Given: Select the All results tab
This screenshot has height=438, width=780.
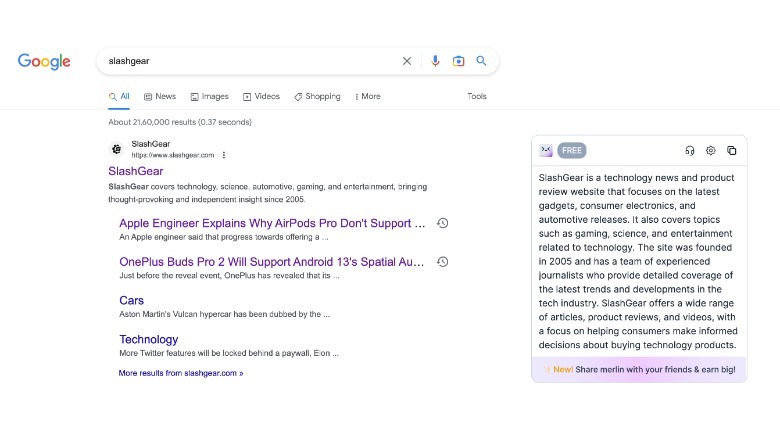Looking at the screenshot, I should (x=119, y=97).
